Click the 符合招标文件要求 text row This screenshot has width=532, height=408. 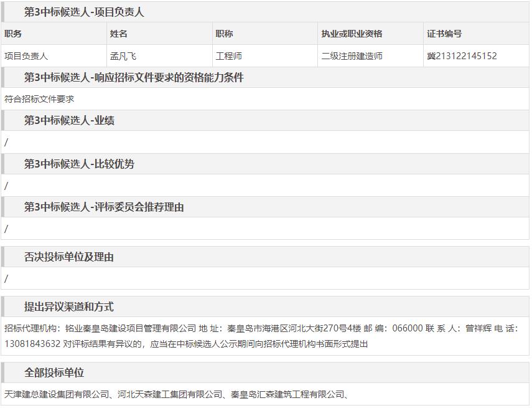[39, 99]
